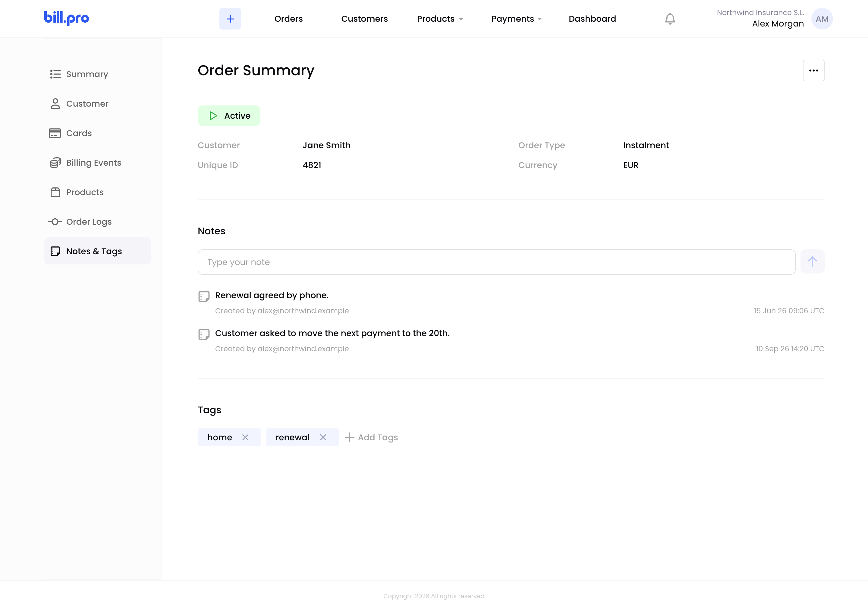Click the Order Logs commit icon

click(55, 222)
